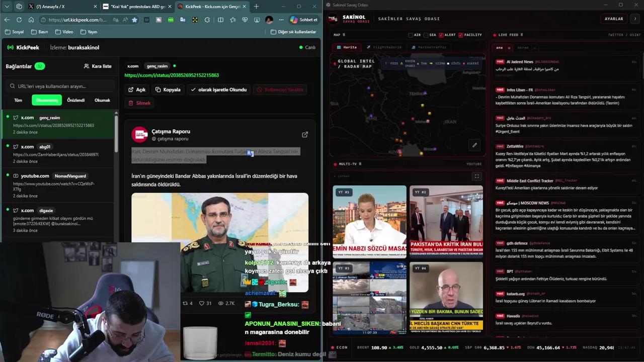
Task: Open Edge workspaces icon next to tabs
Action: (19, 7)
